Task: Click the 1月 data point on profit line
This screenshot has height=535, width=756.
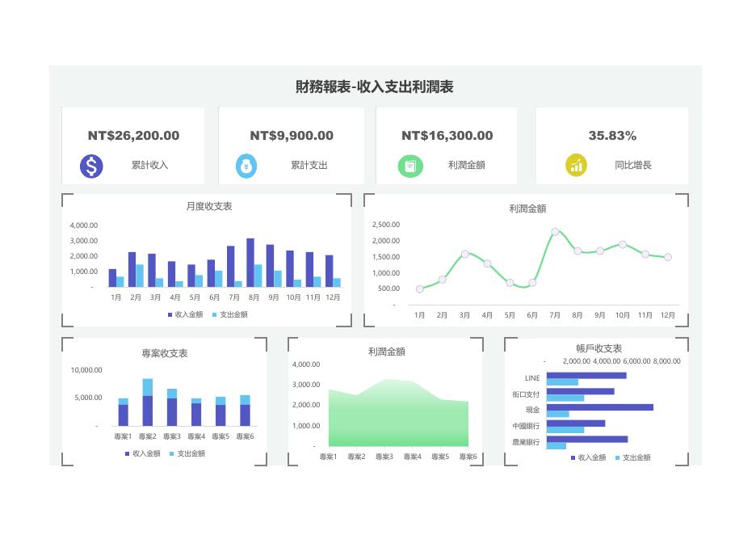Action: coord(419,289)
